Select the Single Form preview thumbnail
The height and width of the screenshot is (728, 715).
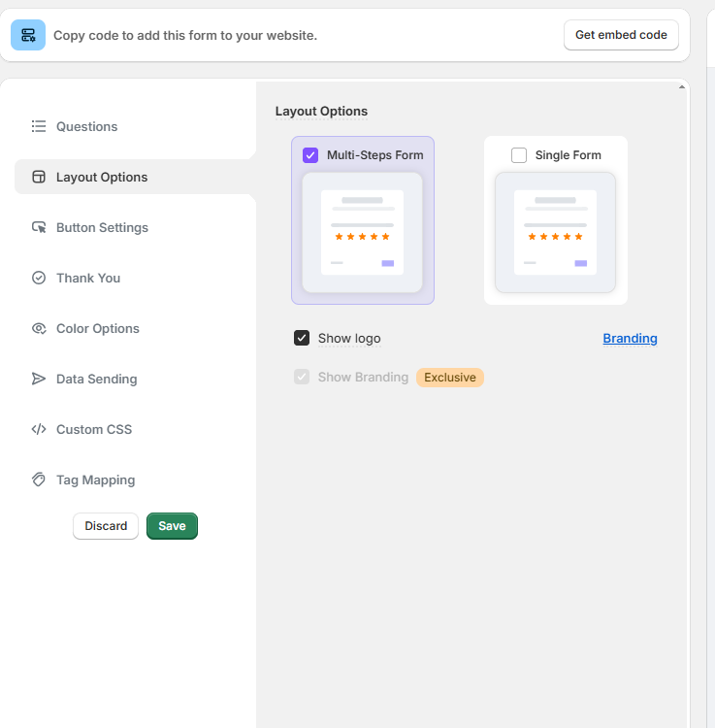pyautogui.click(x=555, y=233)
